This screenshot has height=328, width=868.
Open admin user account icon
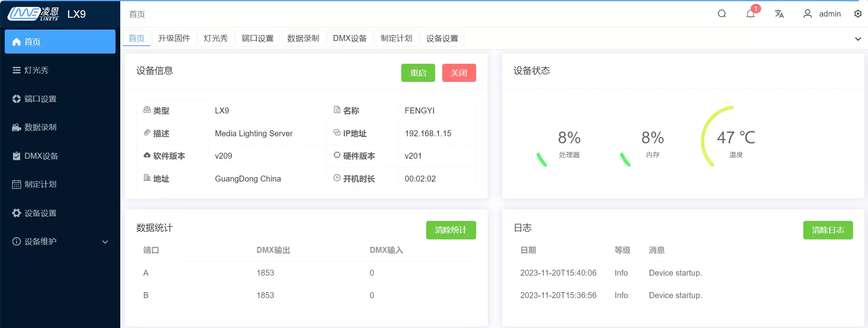click(x=807, y=14)
